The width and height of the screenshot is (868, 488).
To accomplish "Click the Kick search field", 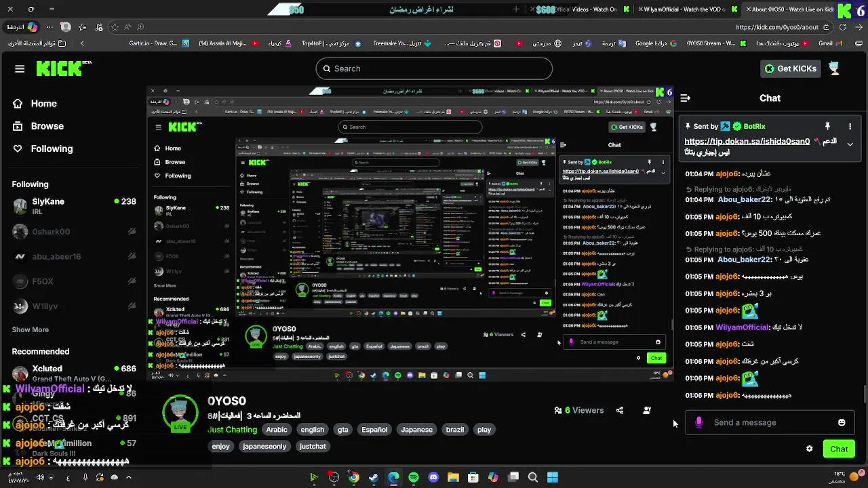I will pyautogui.click(x=434, y=68).
